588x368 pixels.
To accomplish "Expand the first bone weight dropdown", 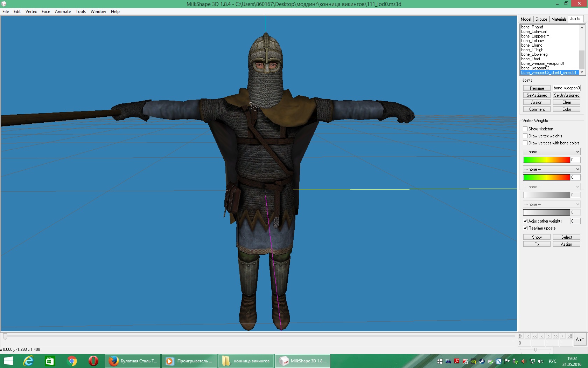I will click(551, 152).
